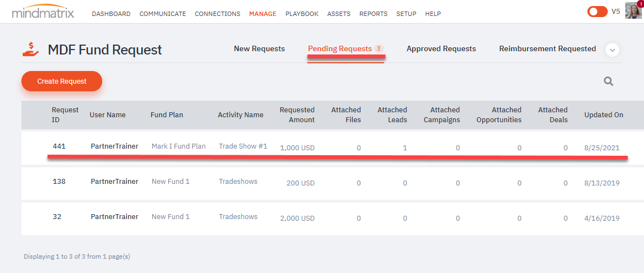Click the Updated On column header
Screen dimensions: 644x273
point(604,114)
